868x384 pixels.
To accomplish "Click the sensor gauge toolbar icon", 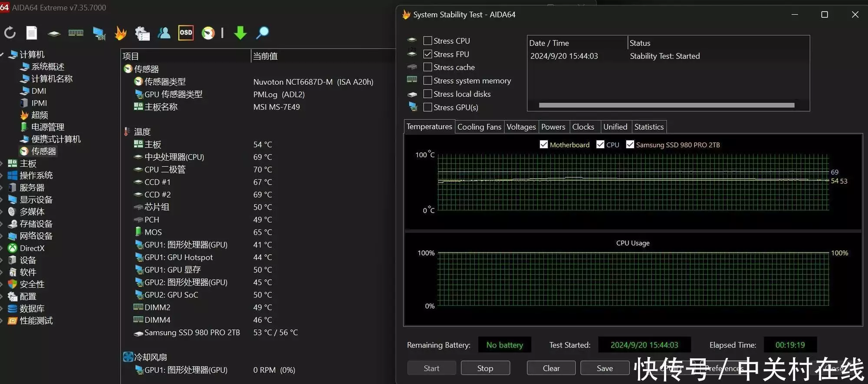I will 208,33.
